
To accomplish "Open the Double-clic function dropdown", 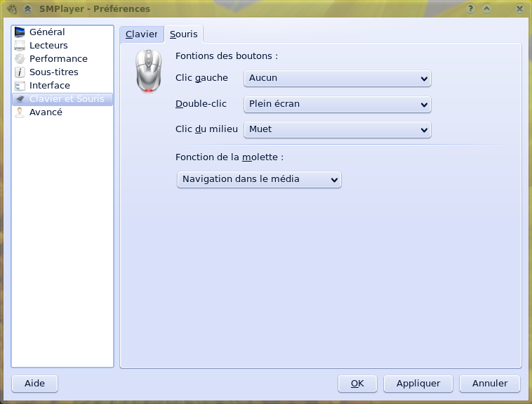I will 337,104.
